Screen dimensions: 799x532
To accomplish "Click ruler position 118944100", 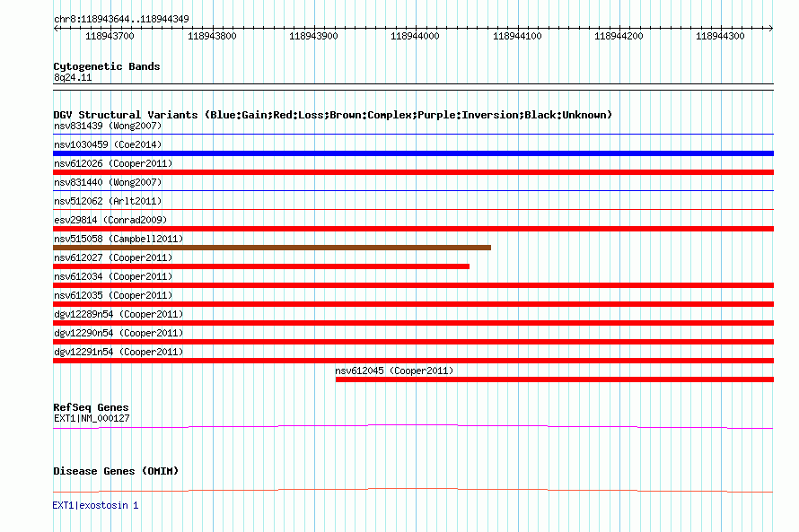I will [x=517, y=36].
